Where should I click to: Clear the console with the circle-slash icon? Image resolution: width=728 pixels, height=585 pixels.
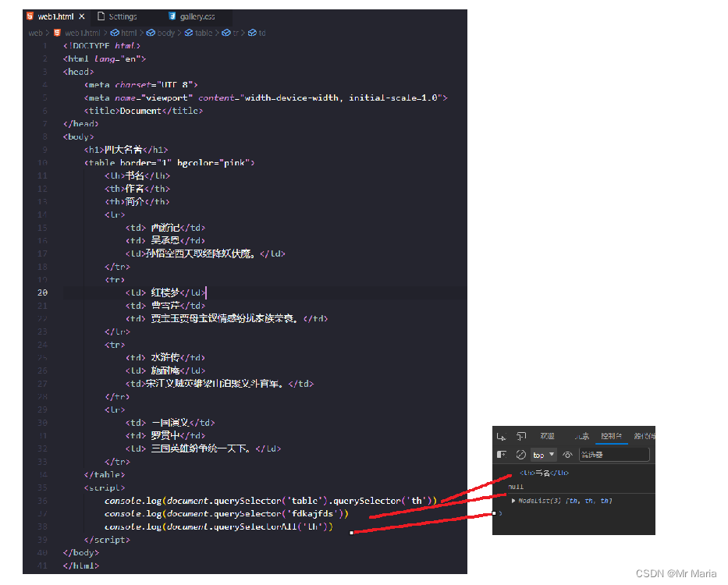[521, 455]
